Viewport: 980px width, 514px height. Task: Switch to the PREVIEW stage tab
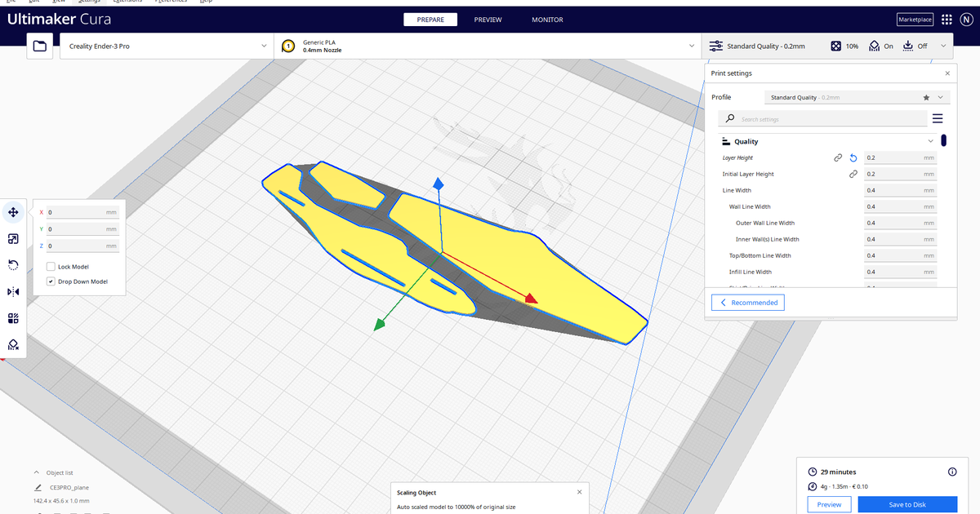tap(488, 20)
